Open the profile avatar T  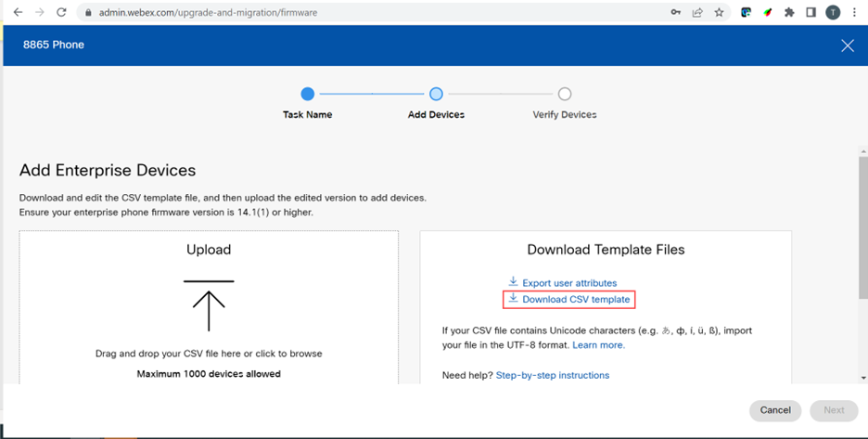pos(833,12)
